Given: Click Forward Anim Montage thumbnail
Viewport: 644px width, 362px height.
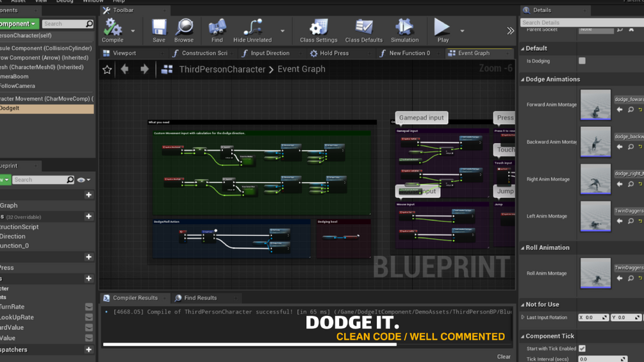Looking at the screenshot, I should [595, 104].
